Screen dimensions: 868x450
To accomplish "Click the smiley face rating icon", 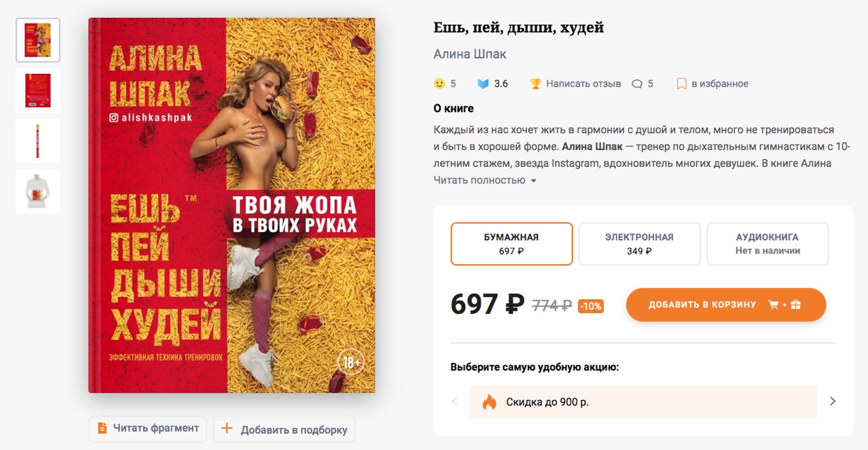I will pyautogui.click(x=439, y=84).
